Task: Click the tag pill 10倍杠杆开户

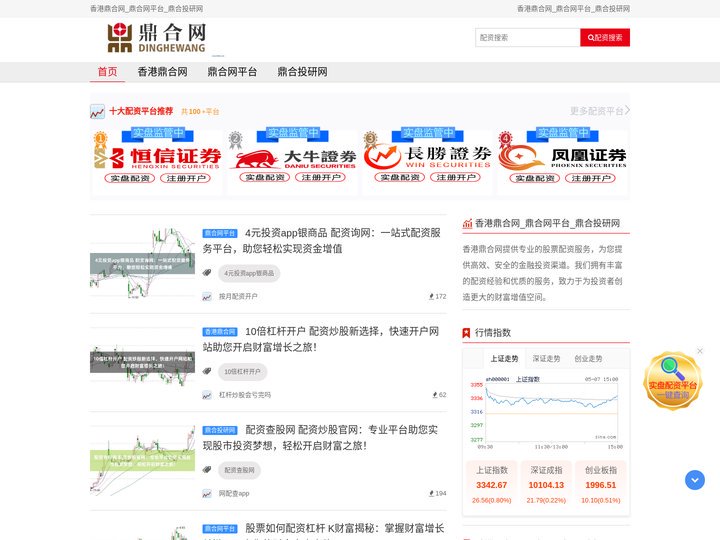Action: tap(242, 371)
